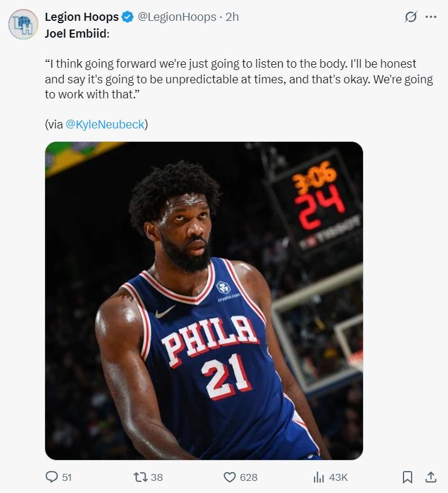Click the 38 reposts count
The width and height of the screenshot is (448, 493).
(x=157, y=477)
